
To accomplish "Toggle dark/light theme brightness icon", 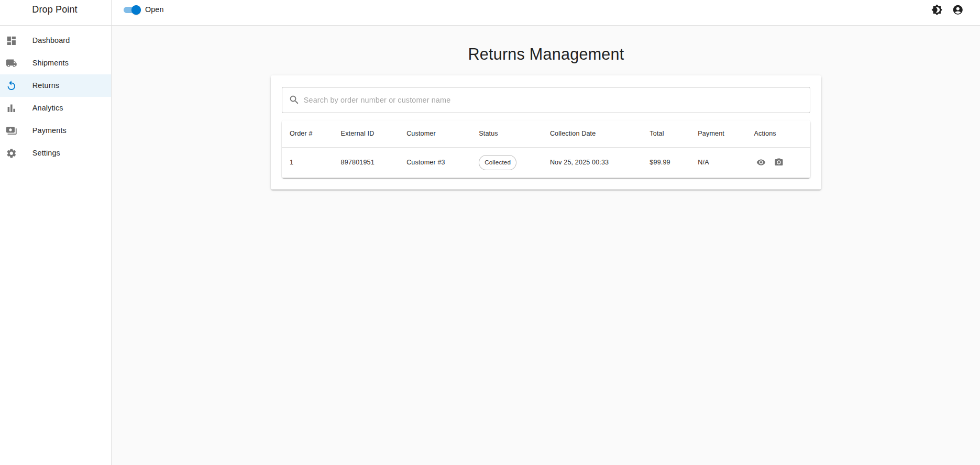I will pos(937,10).
